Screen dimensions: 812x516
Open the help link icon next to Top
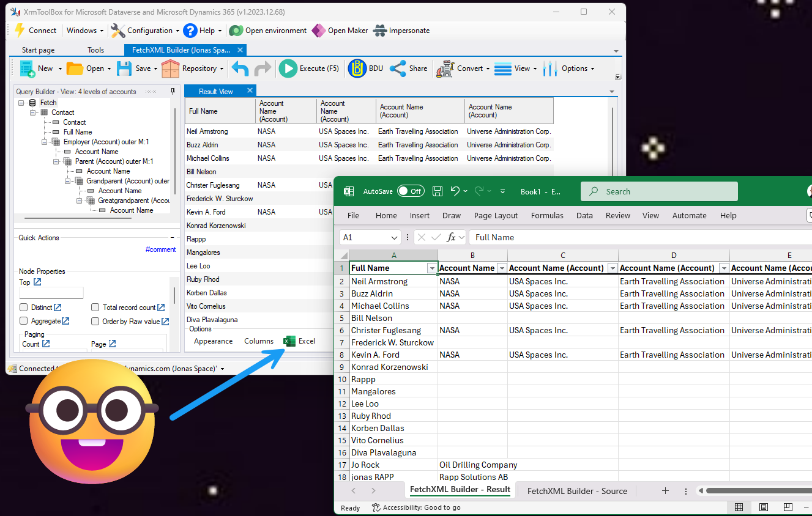[37, 282]
